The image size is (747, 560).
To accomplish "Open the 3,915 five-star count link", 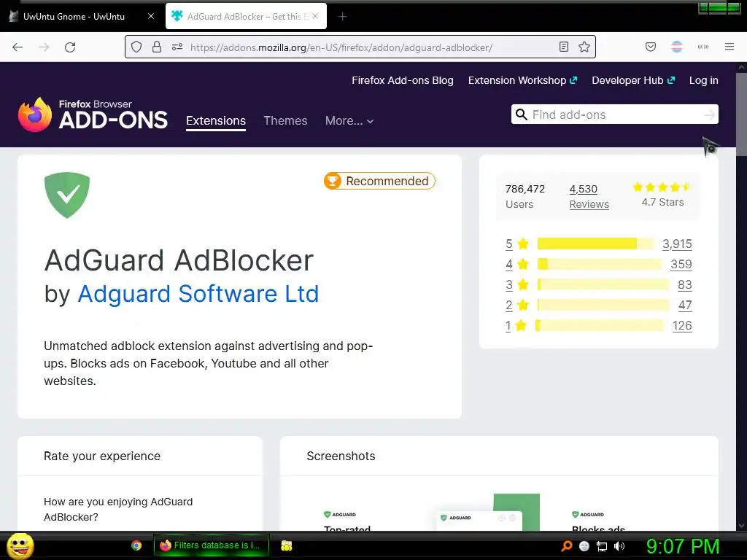I will click(677, 244).
